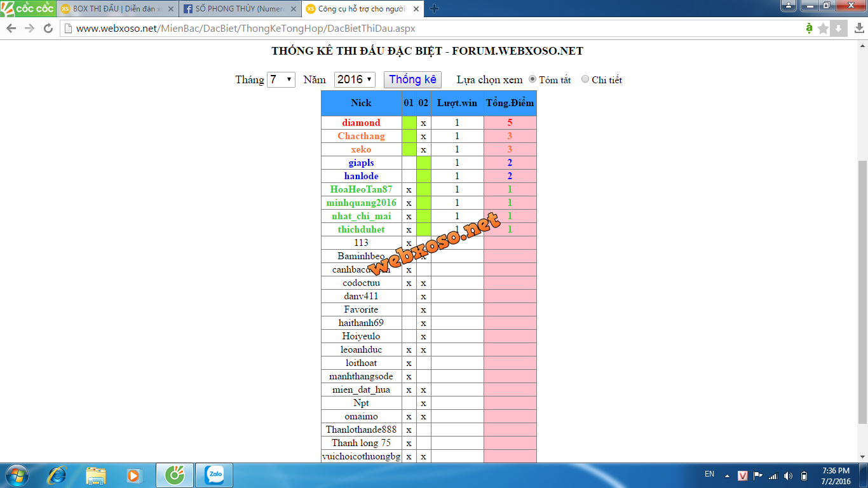Click the Favorite nick name
This screenshot has height=488, width=868.
pyautogui.click(x=361, y=309)
